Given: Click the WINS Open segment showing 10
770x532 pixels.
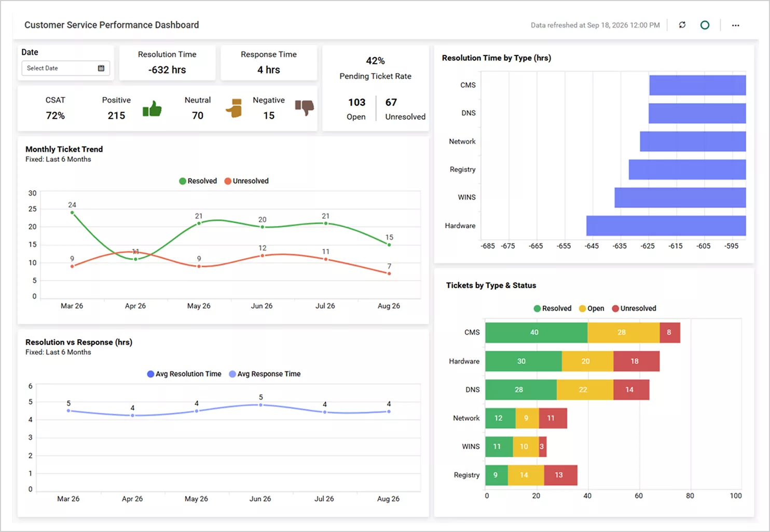Looking at the screenshot, I should [x=526, y=447].
